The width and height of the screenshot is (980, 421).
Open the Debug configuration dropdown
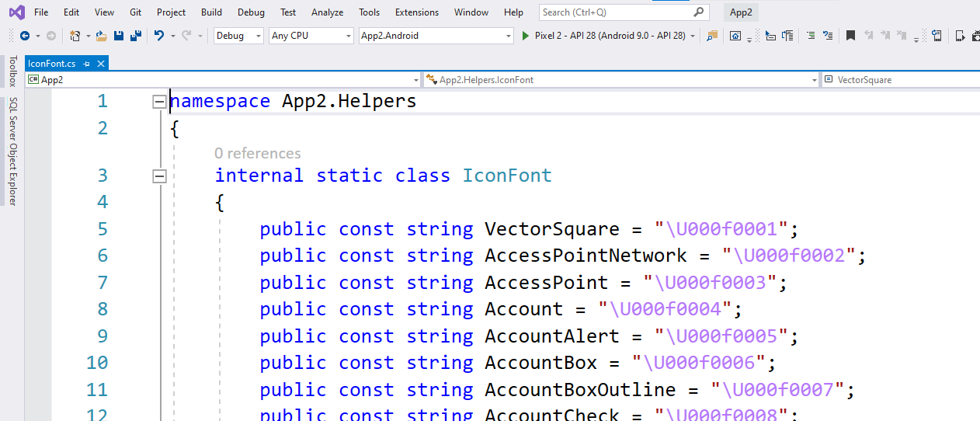(239, 36)
